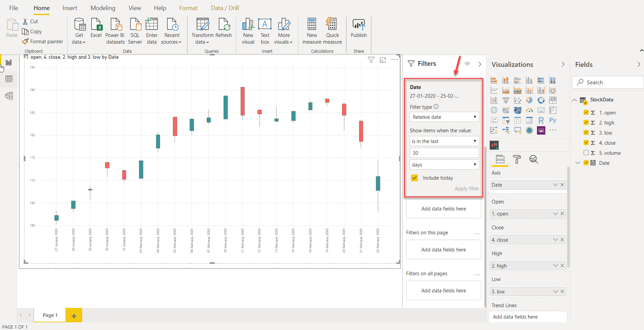This screenshot has height=330, width=644.
Task: Check the 5. volume field
Action: point(586,153)
